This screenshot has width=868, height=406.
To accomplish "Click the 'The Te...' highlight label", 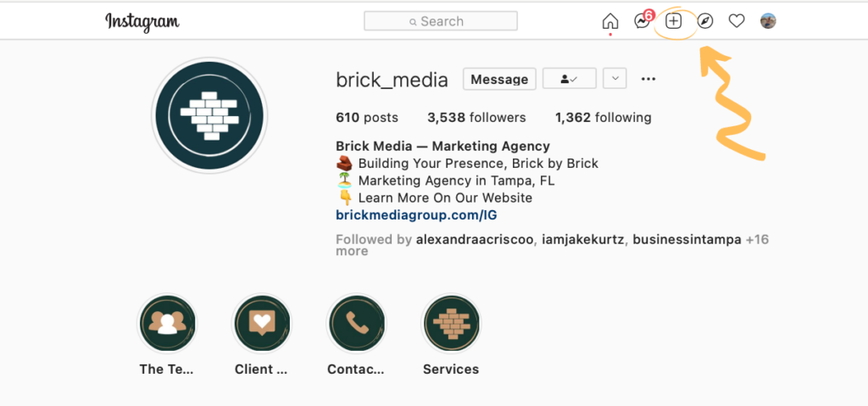I will (167, 370).
